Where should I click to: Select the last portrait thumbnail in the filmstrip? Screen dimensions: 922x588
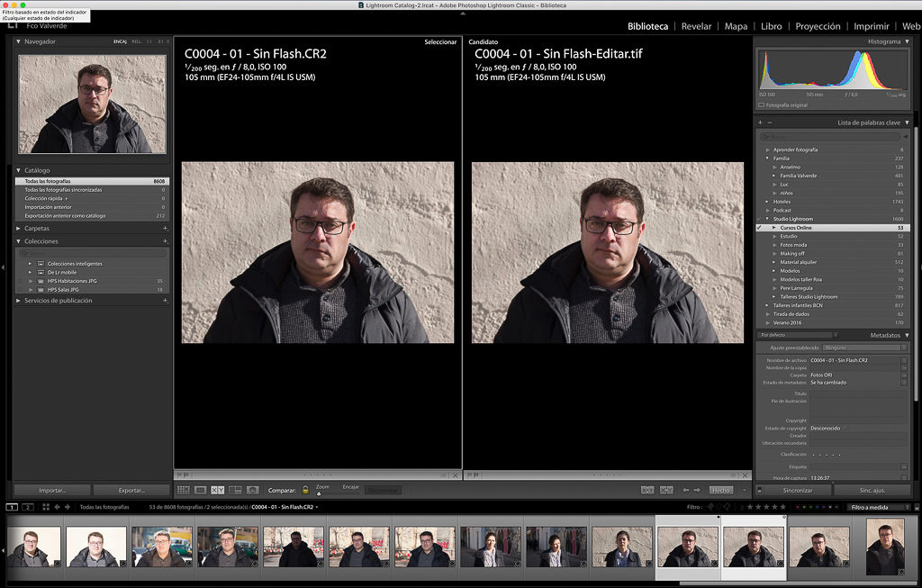click(x=886, y=547)
